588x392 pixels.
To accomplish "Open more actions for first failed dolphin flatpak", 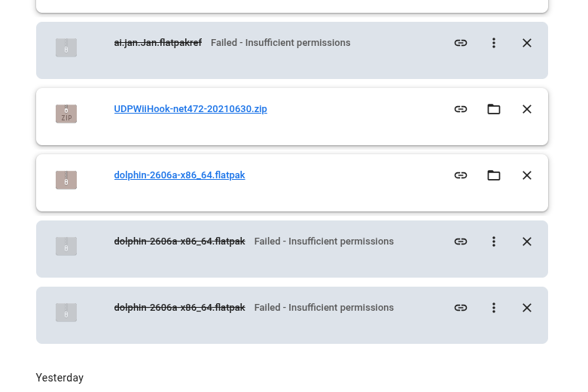I will 494,242.
